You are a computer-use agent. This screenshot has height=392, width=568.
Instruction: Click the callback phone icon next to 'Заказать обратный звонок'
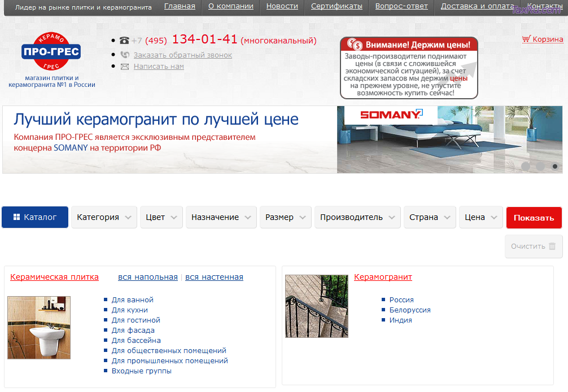[125, 54]
